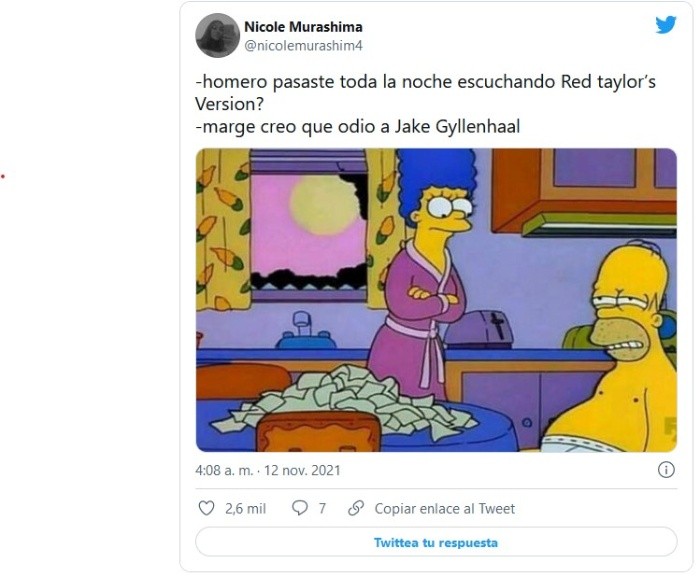Image resolution: width=700 pixels, height=577 pixels.
Task: Click the window with the yellow moon
Action: pyautogui.click(x=308, y=232)
